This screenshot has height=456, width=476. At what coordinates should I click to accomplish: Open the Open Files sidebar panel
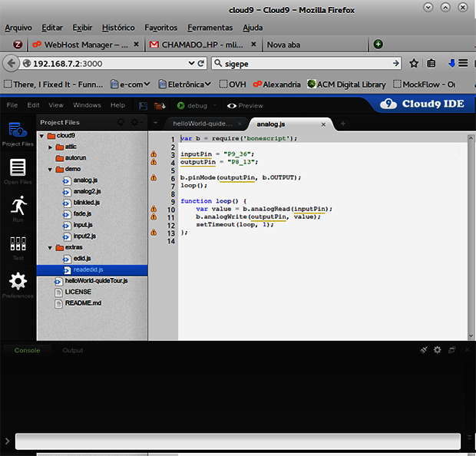18,171
